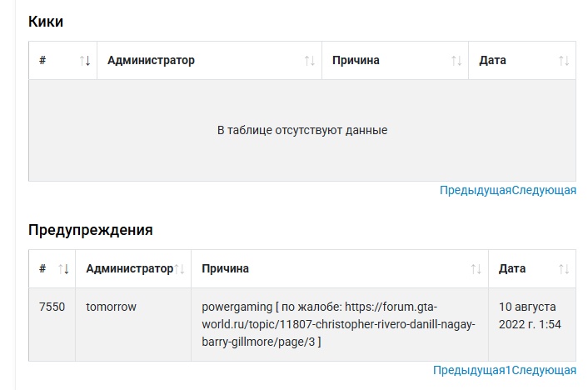Image resolution: width=588 pixels, height=390 pixels.
Task: Click sort arrows beside Администратор in Кики table
Action: pyautogui.click(x=309, y=61)
